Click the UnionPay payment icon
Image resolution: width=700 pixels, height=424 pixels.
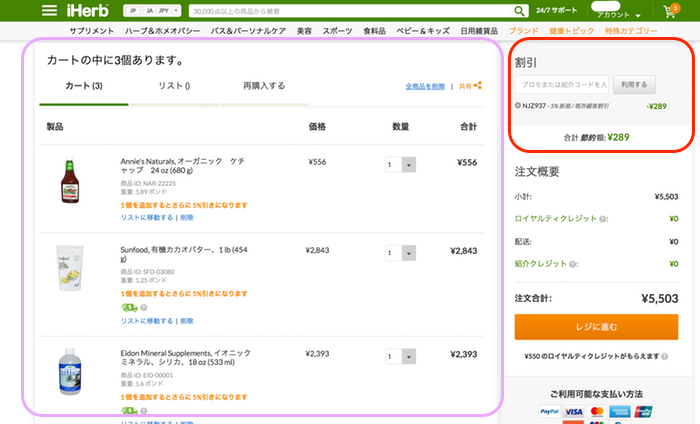tap(643, 412)
